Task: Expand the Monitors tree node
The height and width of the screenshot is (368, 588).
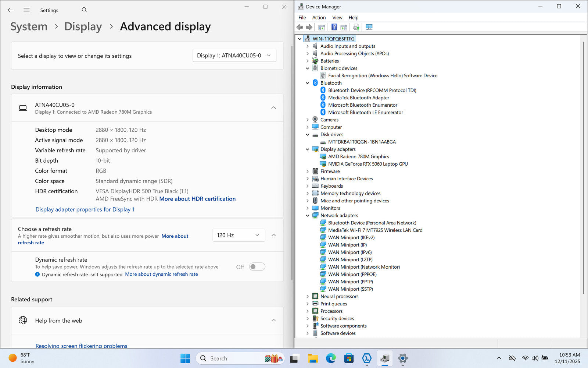Action: tap(308, 208)
